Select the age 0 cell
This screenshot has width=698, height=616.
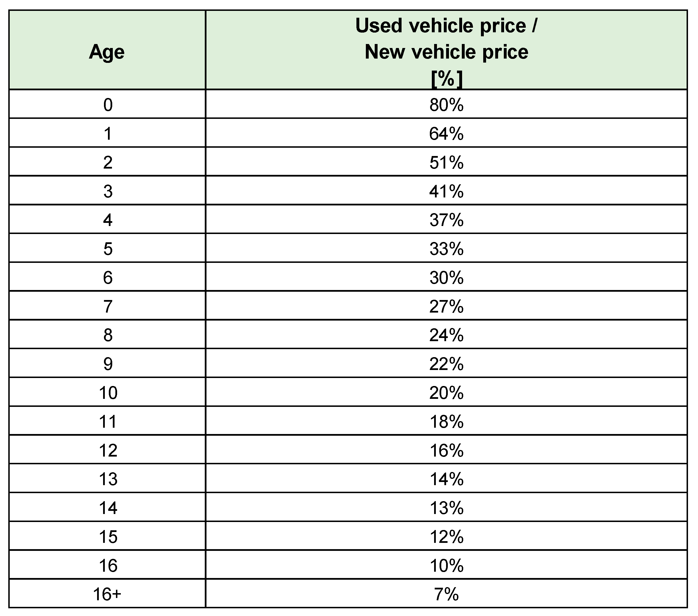(x=108, y=105)
